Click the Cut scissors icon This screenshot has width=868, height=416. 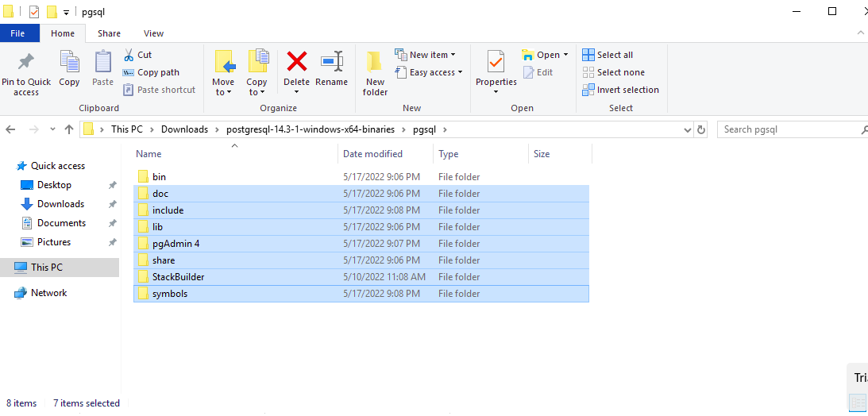(x=129, y=55)
